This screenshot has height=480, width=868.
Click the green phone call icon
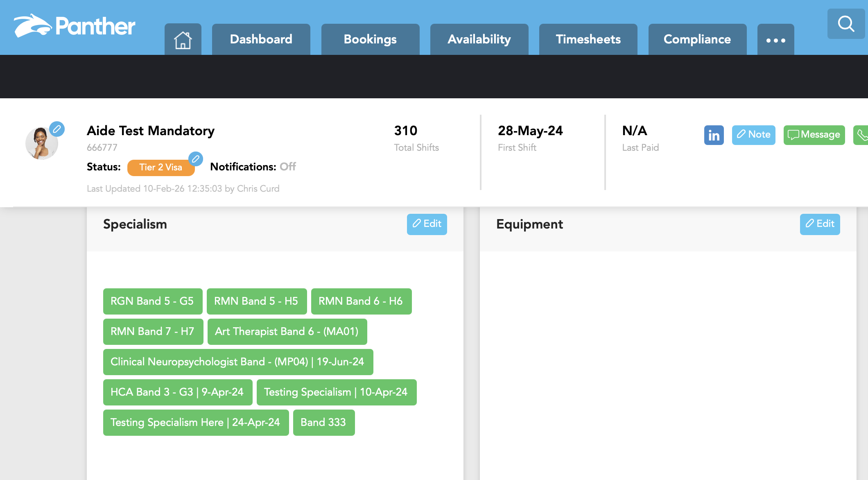click(861, 135)
